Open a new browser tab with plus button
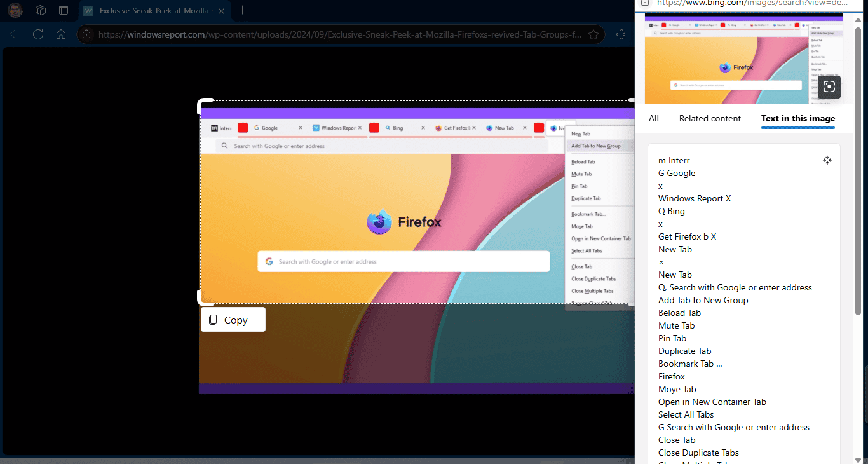868x464 pixels. [x=242, y=10]
